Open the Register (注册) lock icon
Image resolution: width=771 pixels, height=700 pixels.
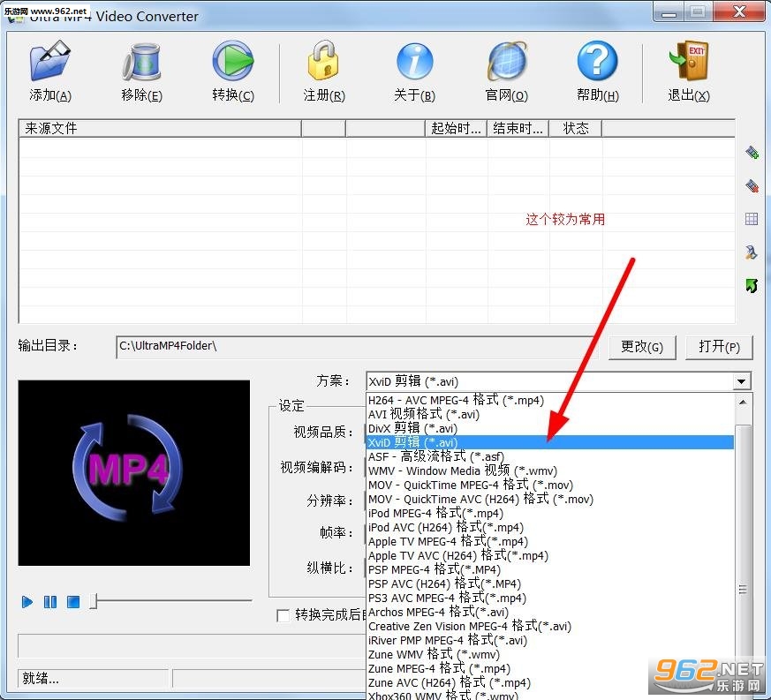[324, 60]
